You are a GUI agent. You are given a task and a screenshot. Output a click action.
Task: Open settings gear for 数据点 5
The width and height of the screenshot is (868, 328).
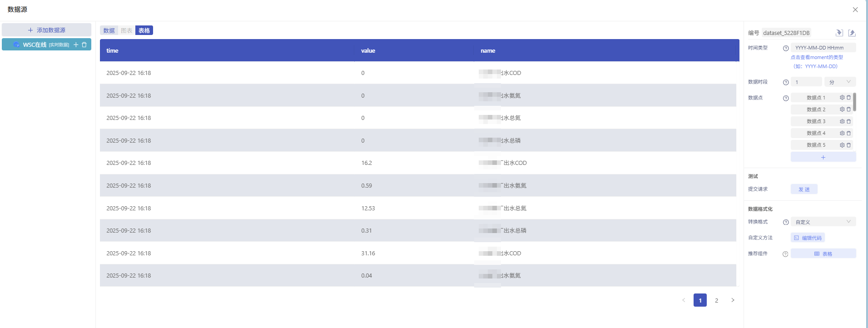click(x=842, y=145)
